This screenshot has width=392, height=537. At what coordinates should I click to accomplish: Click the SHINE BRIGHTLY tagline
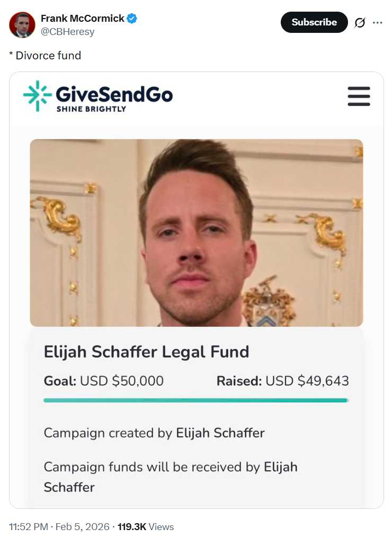pos(92,109)
